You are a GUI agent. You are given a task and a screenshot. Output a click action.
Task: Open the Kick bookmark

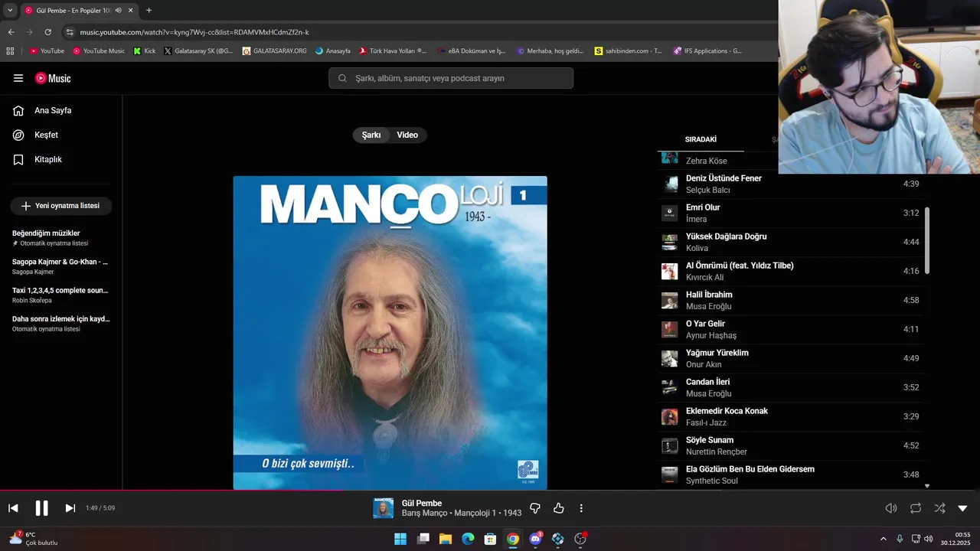pyautogui.click(x=144, y=51)
